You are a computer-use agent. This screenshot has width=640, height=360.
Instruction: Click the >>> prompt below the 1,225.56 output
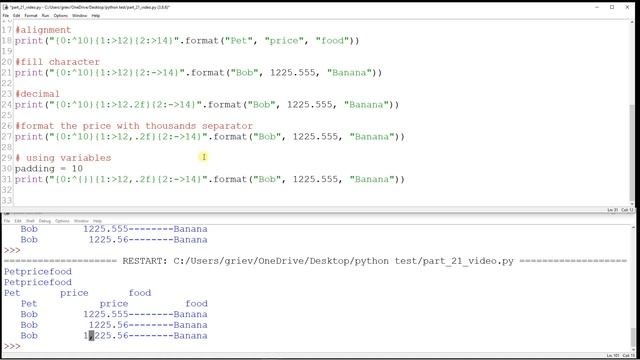click(x=12, y=346)
